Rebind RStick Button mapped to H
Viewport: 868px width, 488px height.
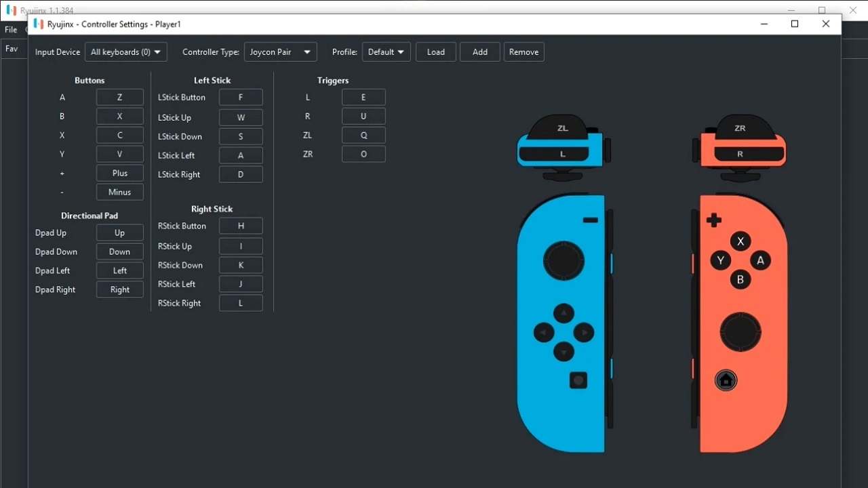(241, 226)
